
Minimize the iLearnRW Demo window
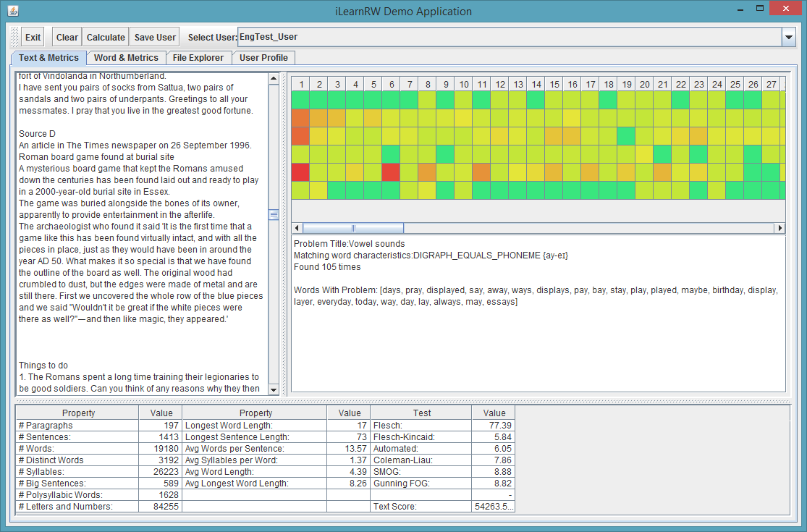point(740,9)
